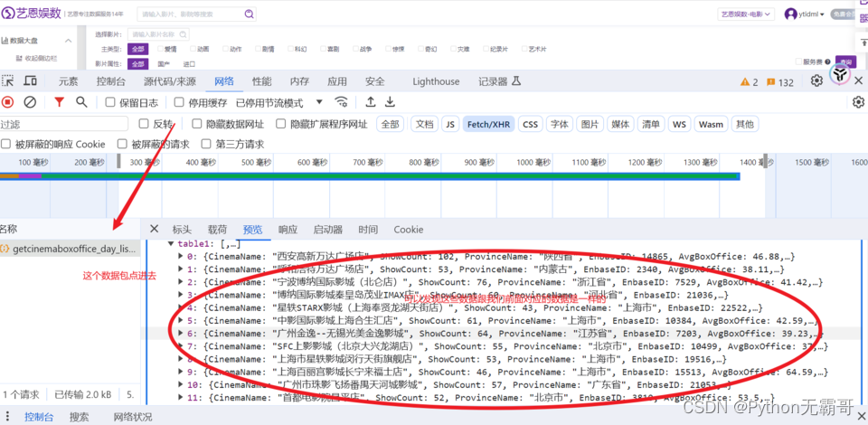Viewport: 868px width, 425px height.
Task: Click the 艺恩娱数 logo
Action: click(x=32, y=14)
